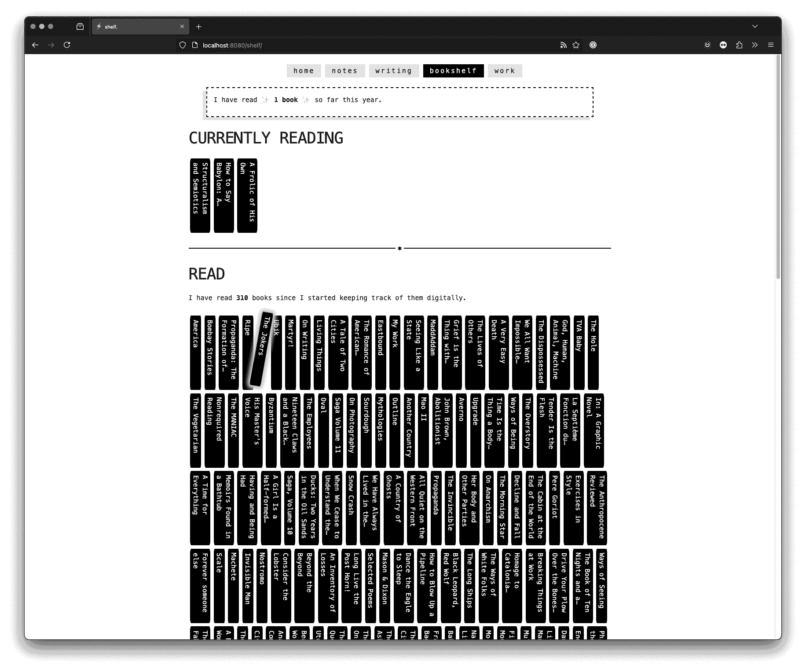The image size is (806, 672).
Task: Open the book The Vegetarian
Action: click(x=196, y=430)
